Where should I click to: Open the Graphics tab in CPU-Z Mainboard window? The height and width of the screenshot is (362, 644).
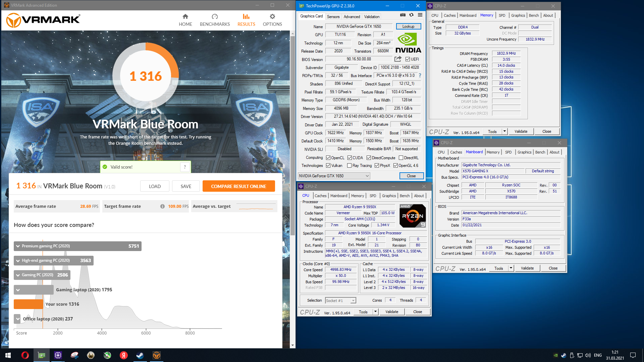click(524, 152)
